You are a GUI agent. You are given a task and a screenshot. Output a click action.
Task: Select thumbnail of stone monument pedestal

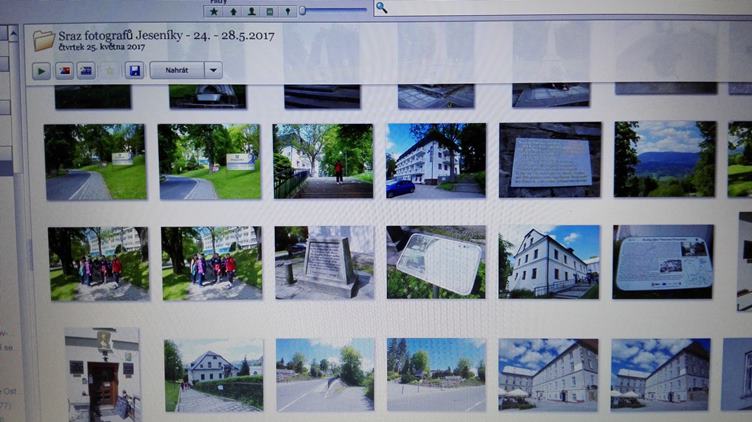point(325,263)
